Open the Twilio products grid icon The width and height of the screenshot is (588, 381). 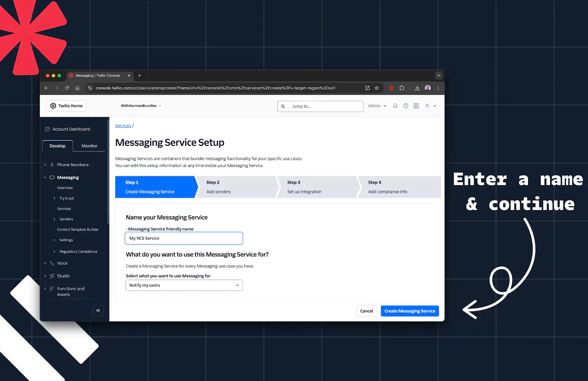pyautogui.click(x=416, y=106)
